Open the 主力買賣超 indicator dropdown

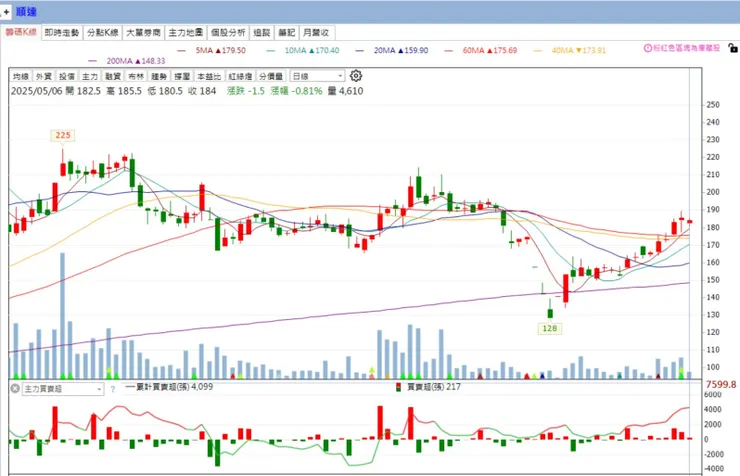pos(63,389)
